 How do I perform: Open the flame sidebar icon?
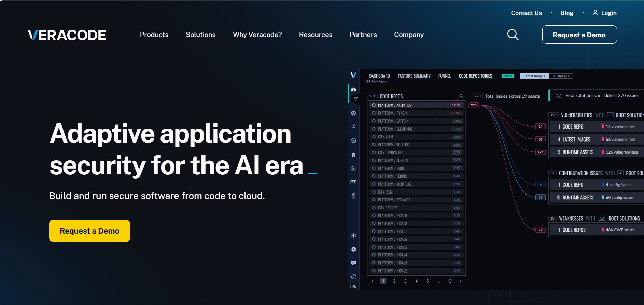click(353, 155)
